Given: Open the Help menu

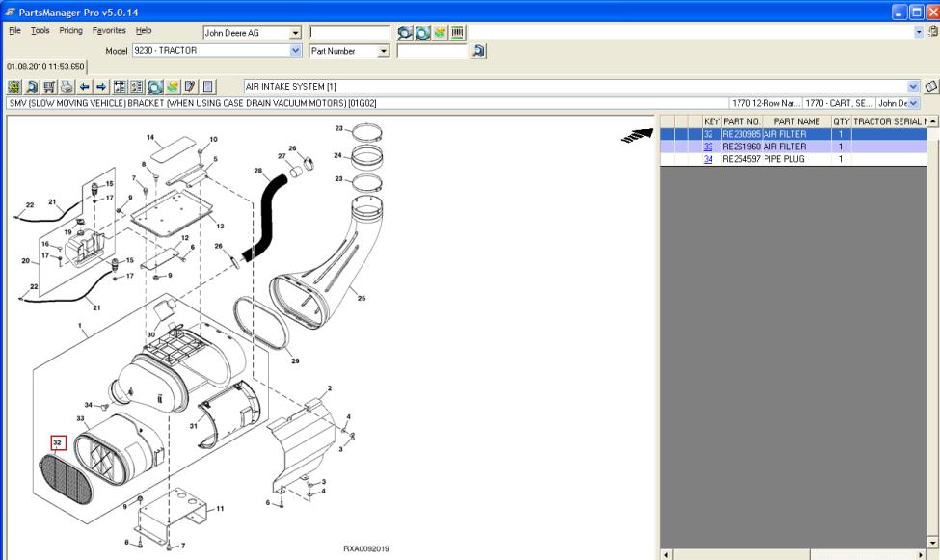Looking at the screenshot, I should coord(144,31).
